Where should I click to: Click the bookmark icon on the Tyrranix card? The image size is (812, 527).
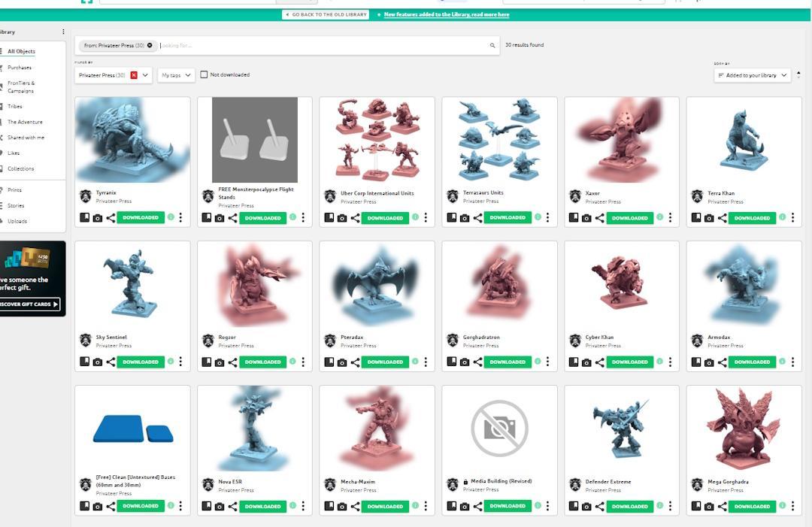[85, 218]
